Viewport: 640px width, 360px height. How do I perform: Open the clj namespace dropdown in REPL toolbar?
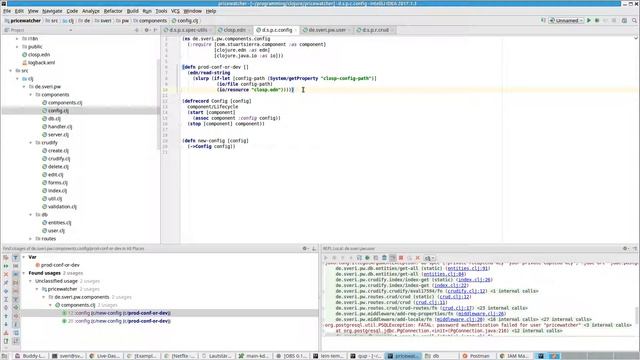[x=429, y=258]
